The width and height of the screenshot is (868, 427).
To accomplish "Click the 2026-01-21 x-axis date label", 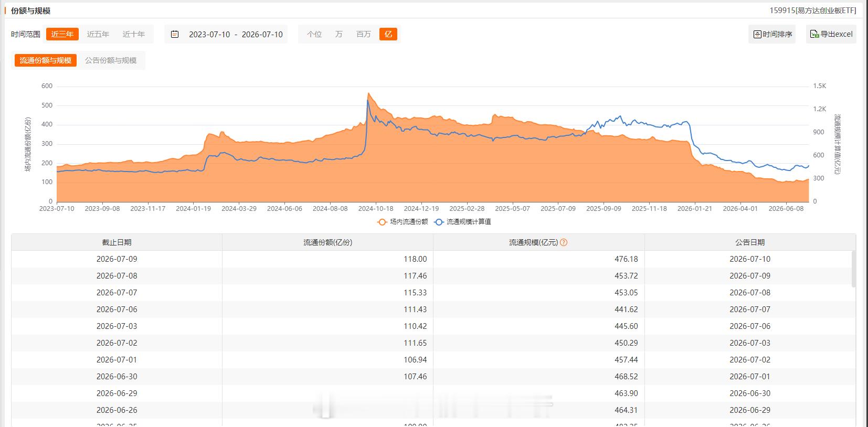I will tap(695, 209).
